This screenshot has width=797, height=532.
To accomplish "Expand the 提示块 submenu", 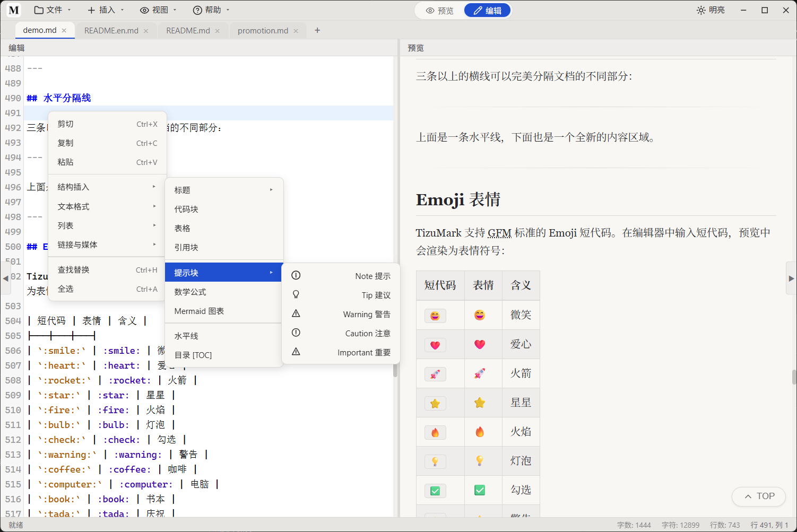I will 224,273.
